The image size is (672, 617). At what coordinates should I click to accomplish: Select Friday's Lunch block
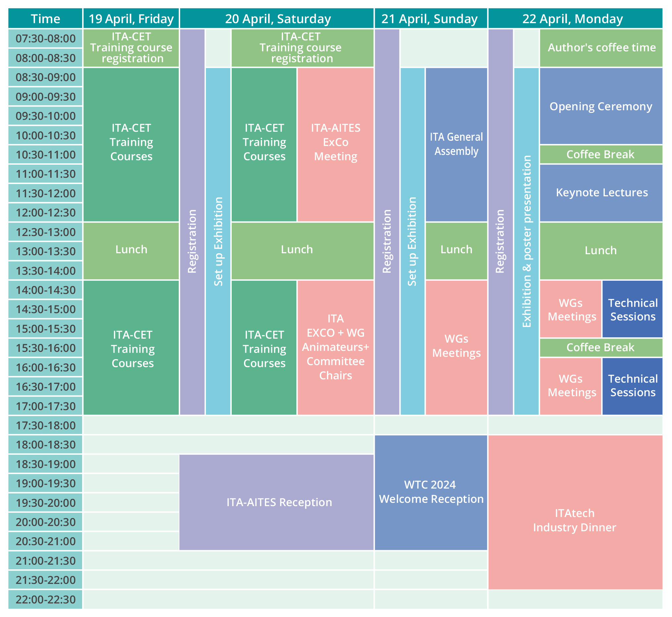tap(131, 251)
